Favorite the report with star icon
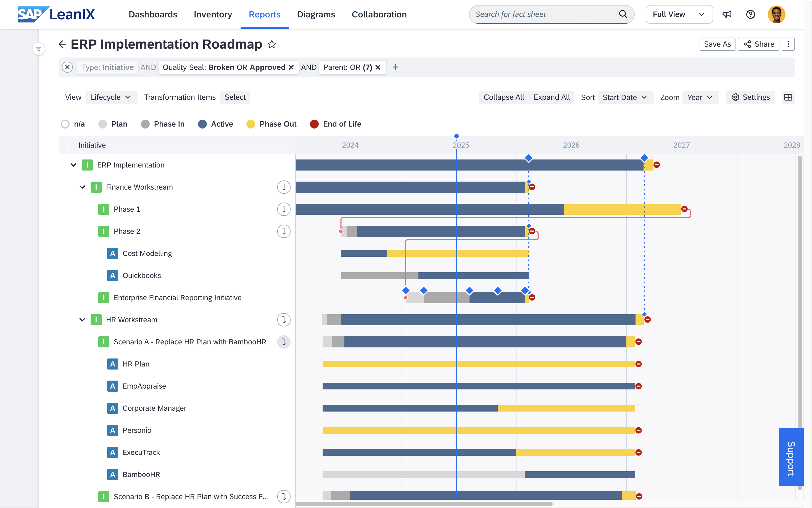The width and height of the screenshot is (812, 508). pos(271,44)
